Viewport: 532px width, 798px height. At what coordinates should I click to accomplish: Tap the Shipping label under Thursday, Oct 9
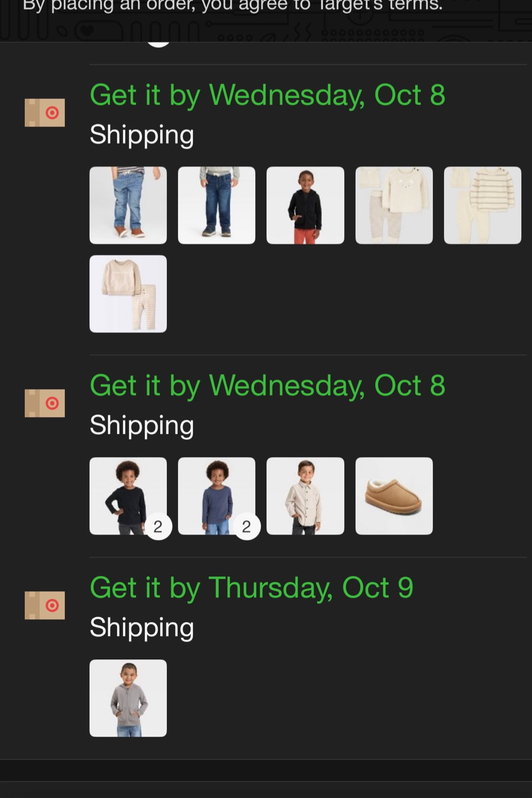(141, 627)
